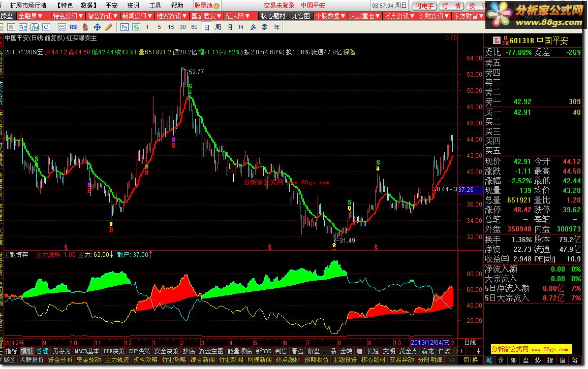This screenshot has width=588, height=369.
Task: Click the red diamond icon above chart
Action: point(447,38)
